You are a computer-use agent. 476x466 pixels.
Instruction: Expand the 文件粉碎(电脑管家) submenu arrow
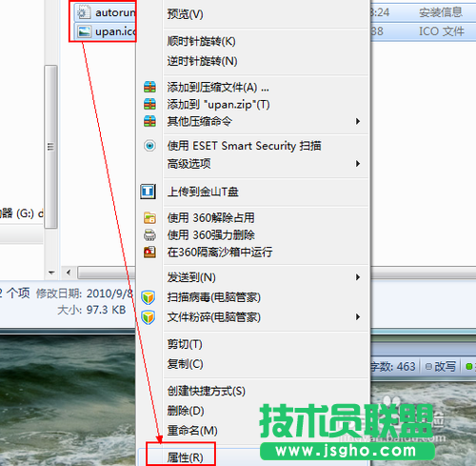358,317
